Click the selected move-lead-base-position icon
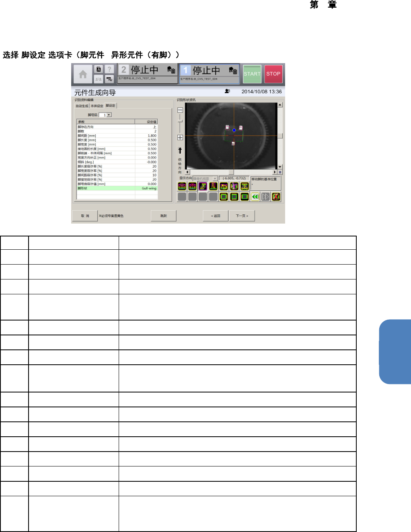This screenshot has height=532, width=411. (x=203, y=186)
